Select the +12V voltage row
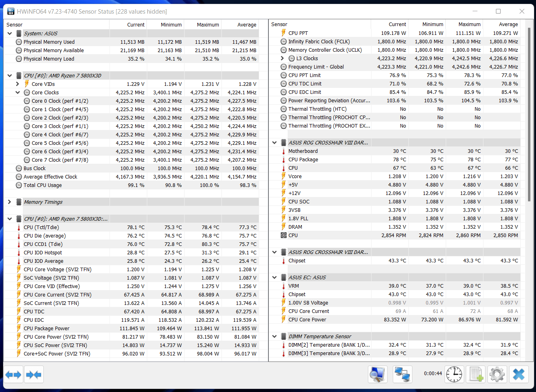Screen dimensions: 536x392 (x=395, y=193)
